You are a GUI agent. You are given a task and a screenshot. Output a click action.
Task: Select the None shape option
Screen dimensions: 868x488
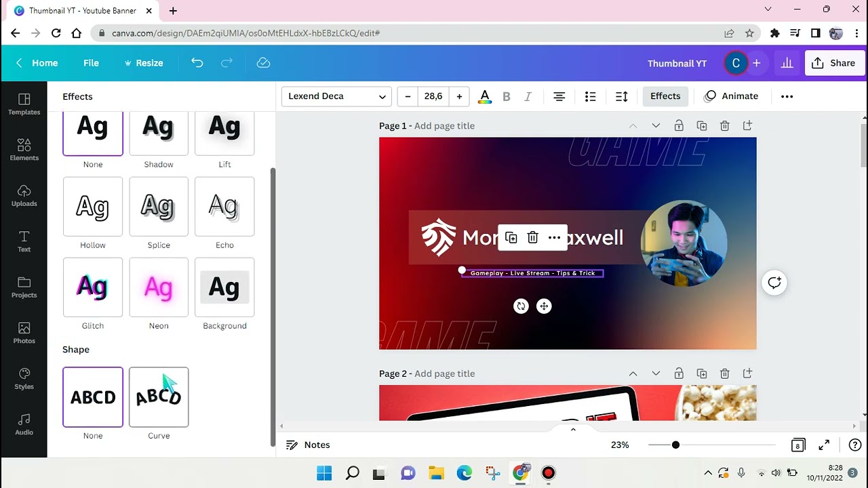tap(93, 397)
